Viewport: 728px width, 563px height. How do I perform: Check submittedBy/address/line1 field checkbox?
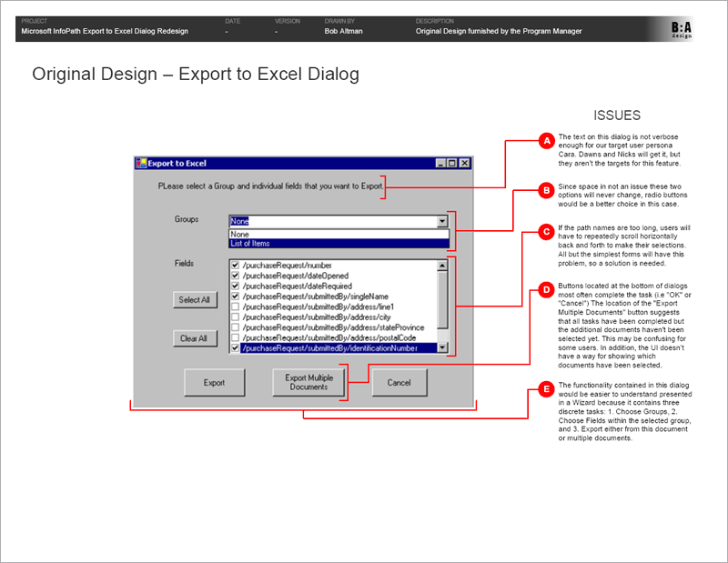coord(236,307)
